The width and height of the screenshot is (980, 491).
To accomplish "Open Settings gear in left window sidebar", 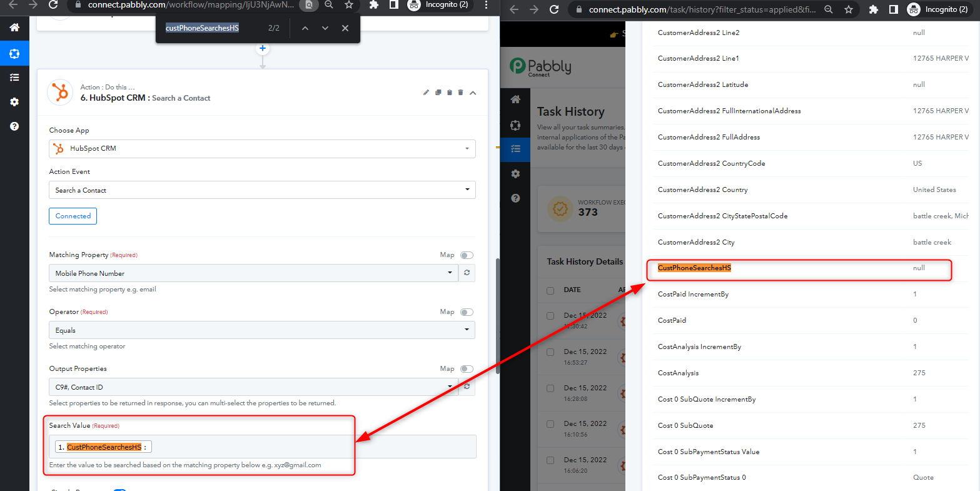I will [x=14, y=102].
